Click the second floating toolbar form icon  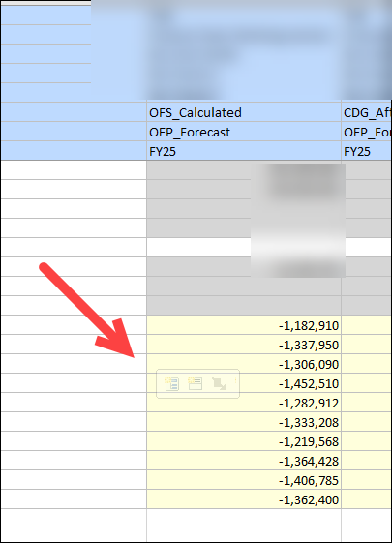pyautogui.click(x=196, y=383)
